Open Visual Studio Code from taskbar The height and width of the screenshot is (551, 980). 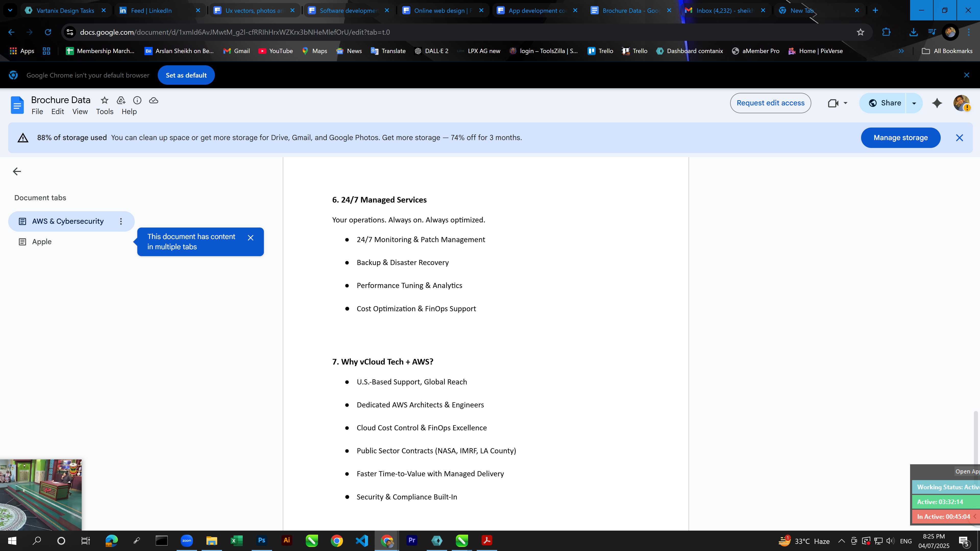362,540
